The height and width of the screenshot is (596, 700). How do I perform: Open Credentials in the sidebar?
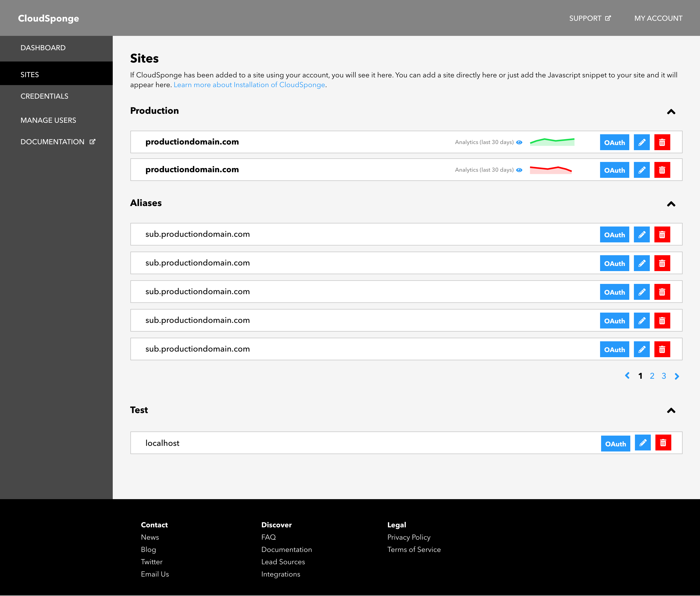pos(44,96)
